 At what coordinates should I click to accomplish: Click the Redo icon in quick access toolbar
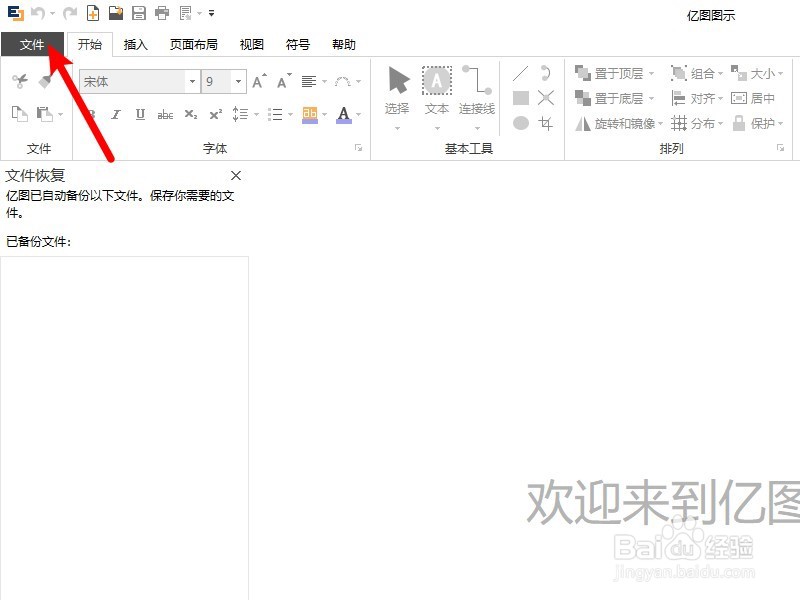coord(70,13)
